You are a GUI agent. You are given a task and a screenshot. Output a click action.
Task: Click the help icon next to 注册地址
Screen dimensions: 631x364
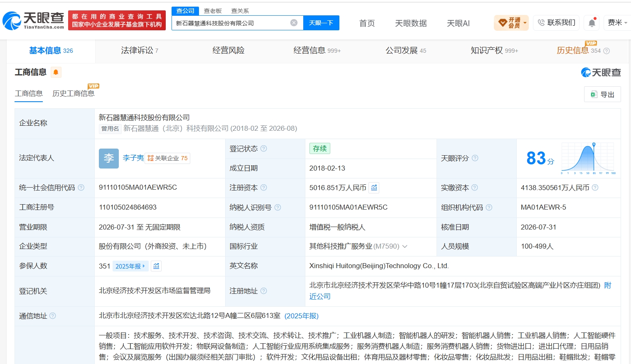pyautogui.click(x=264, y=291)
